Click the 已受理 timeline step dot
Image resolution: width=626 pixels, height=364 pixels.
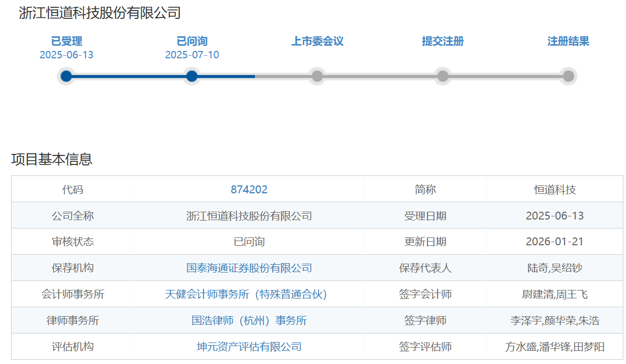66,76
